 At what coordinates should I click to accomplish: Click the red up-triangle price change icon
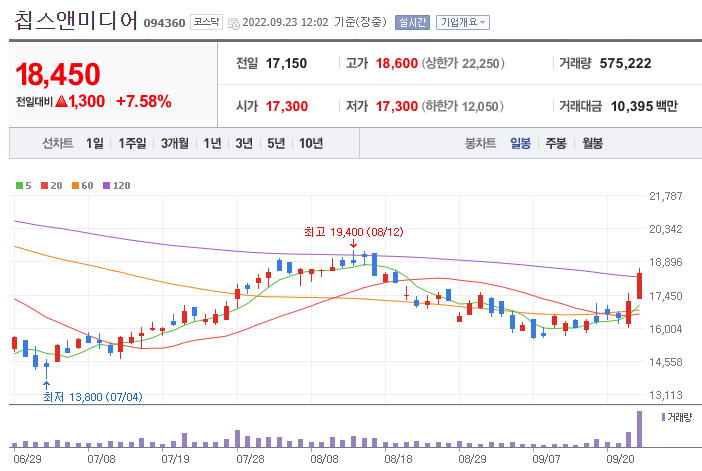pyautogui.click(x=61, y=102)
